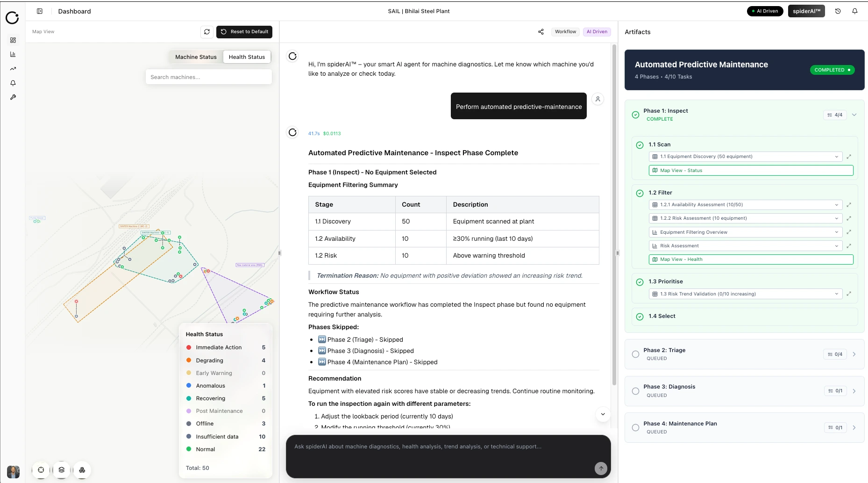Switch map to Machine Status
868x483 pixels.
196,57
